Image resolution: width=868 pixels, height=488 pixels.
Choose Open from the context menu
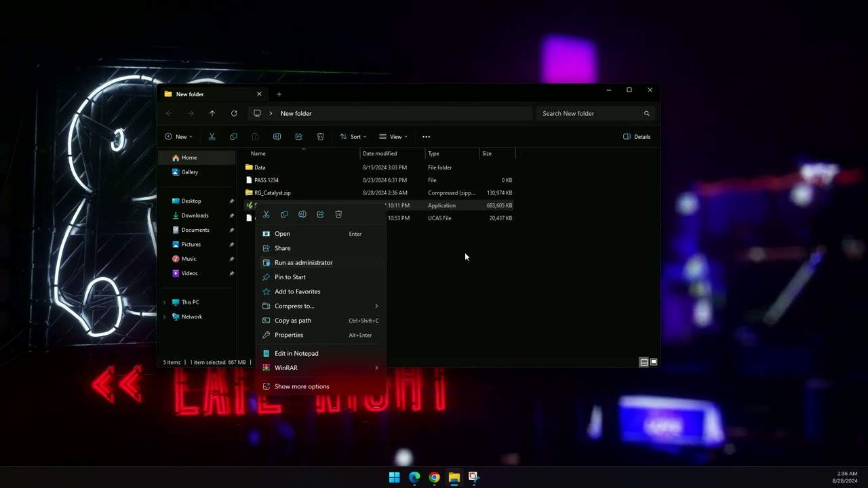tap(321, 234)
